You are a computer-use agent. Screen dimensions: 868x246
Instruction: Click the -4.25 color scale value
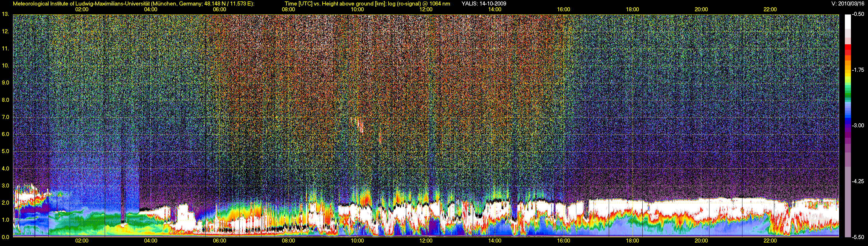point(858,181)
